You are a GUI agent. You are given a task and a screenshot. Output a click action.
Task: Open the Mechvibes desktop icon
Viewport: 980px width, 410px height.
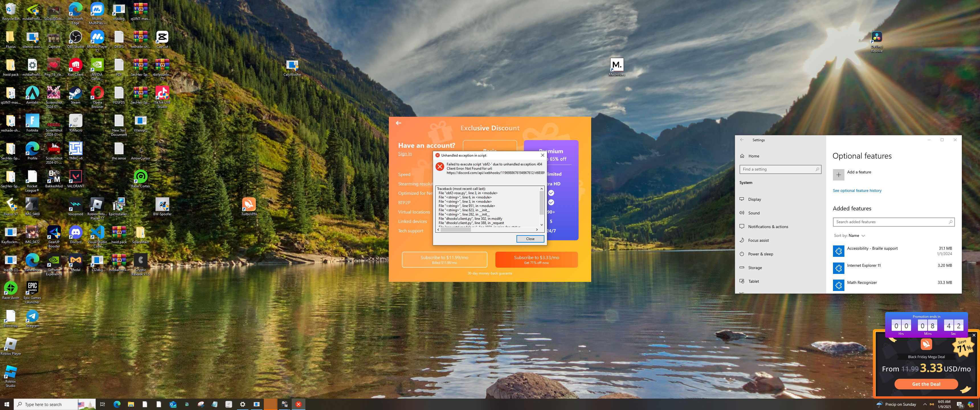point(617,65)
